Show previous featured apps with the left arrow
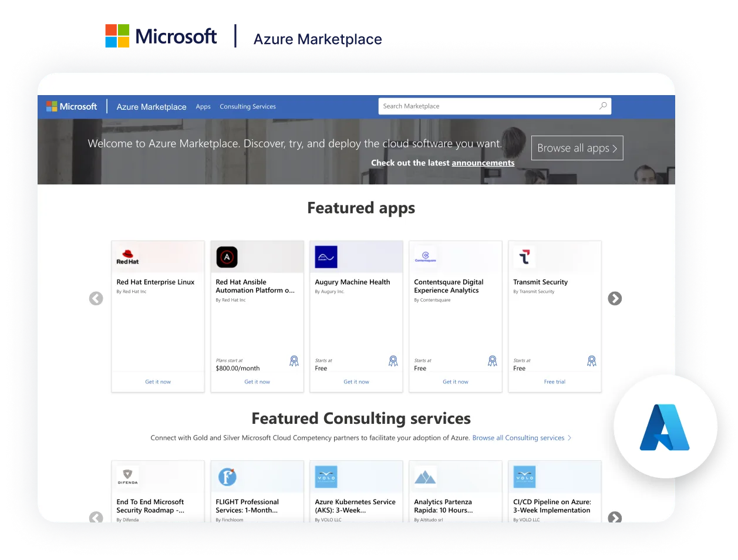This screenshot has height=560, width=738. click(96, 298)
